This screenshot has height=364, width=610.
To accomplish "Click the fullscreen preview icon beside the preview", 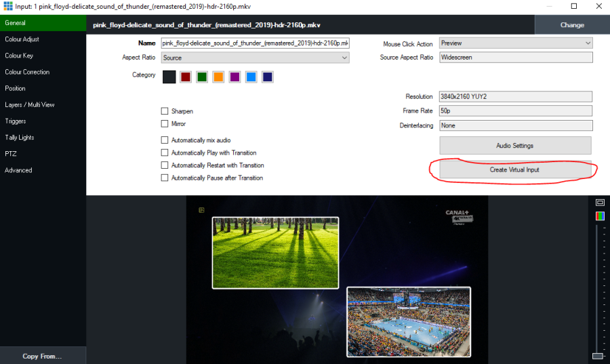I will (x=600, y=203).
